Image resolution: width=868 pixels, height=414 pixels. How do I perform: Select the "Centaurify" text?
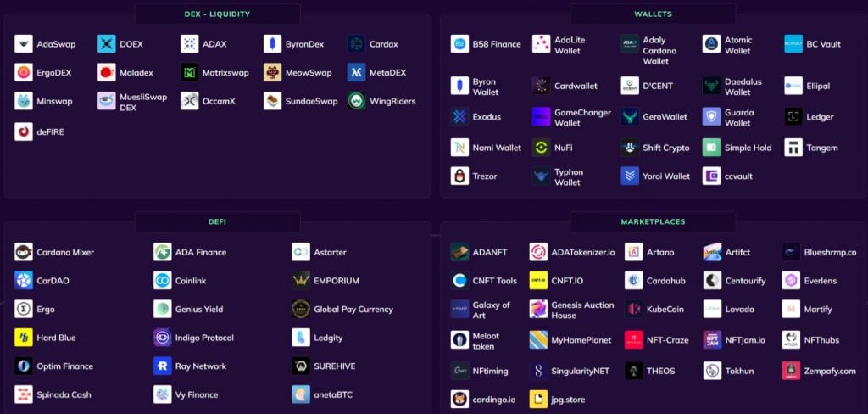[x=746, y=281]
